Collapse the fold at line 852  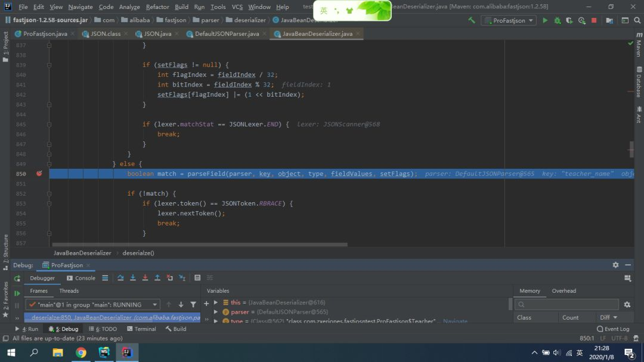click(49, 194)
